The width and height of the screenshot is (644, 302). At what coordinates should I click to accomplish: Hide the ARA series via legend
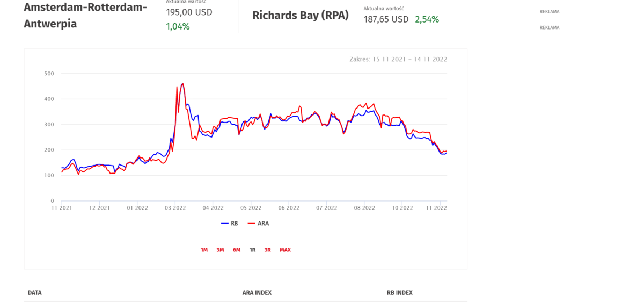259,223
